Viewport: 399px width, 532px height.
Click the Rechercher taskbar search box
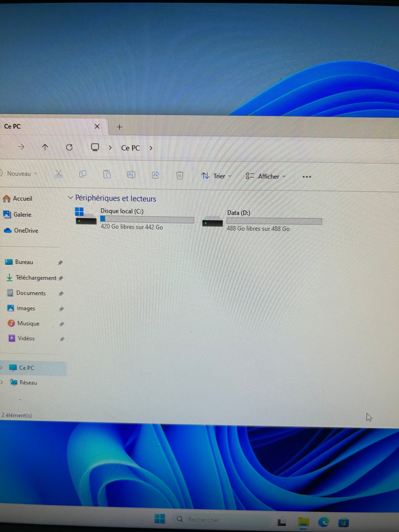203,519
